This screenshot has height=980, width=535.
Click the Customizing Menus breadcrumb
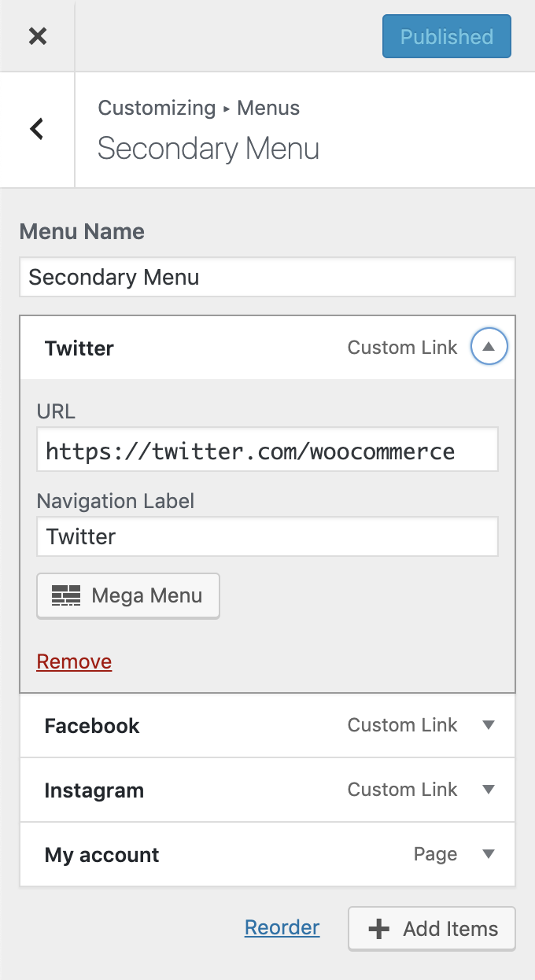click(198, 108)
